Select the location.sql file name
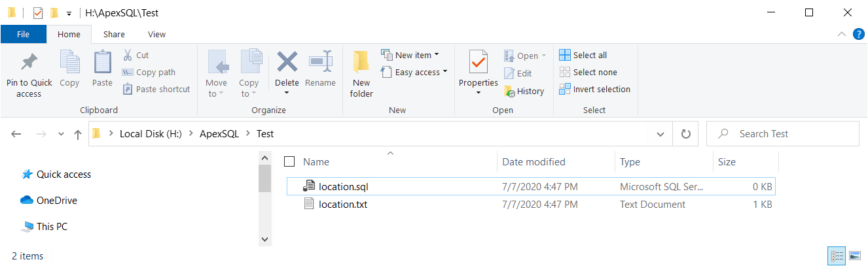The height and width of the screenshot is (266, 868). (x=344, y=187)
